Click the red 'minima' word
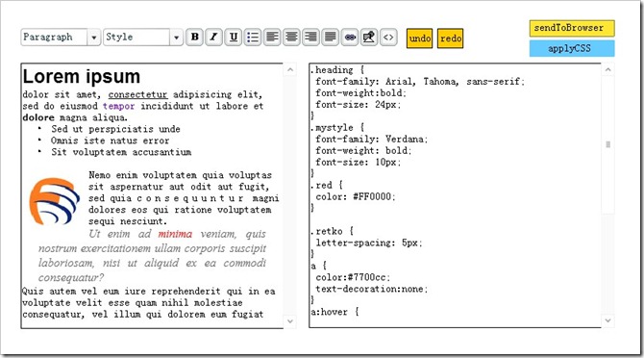Screen dimensions: 644x358 click(x=175, y=234)
